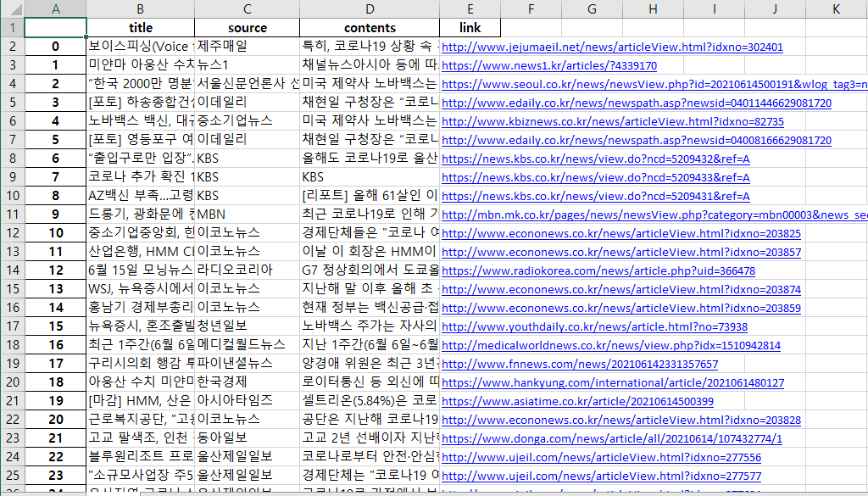Image resolution: width=868 pixels, height=496 pixels.
Task: Open ujeil.com link idxno=277577
Action: click(x=601, y=476)
